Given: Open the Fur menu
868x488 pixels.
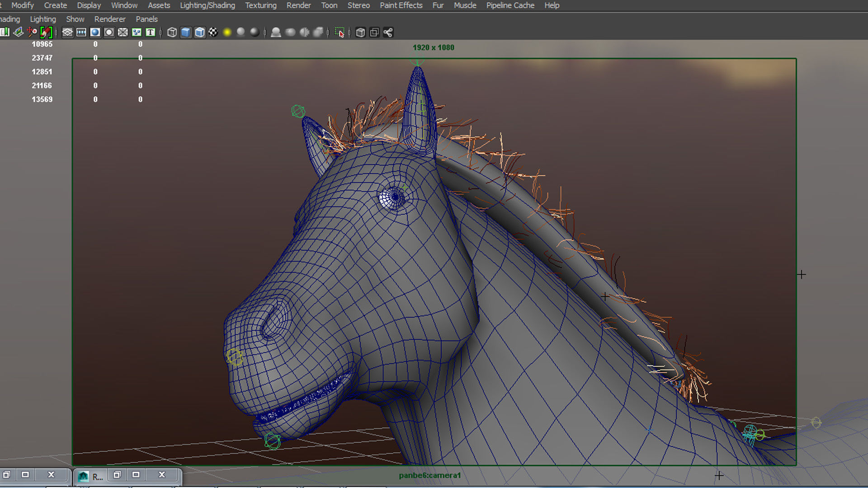Looking at the screenshot, I should coord(438,5).
